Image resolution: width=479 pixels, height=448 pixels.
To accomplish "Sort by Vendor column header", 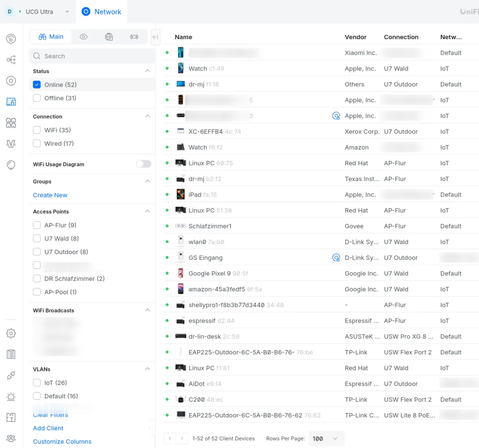I will pos(356,37).
